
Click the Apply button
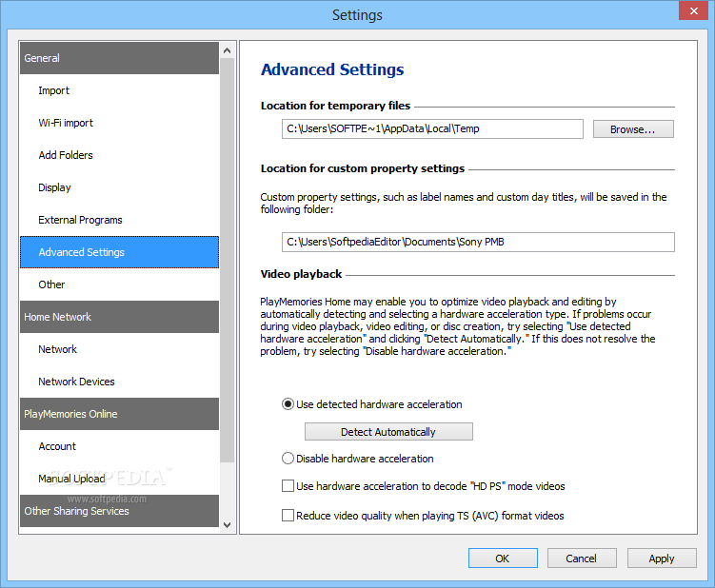662,559
